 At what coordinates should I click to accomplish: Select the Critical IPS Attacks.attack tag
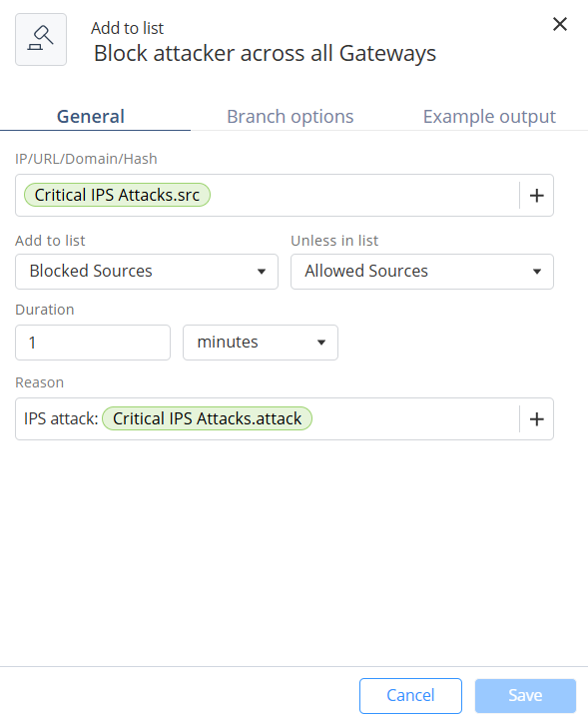207,418
